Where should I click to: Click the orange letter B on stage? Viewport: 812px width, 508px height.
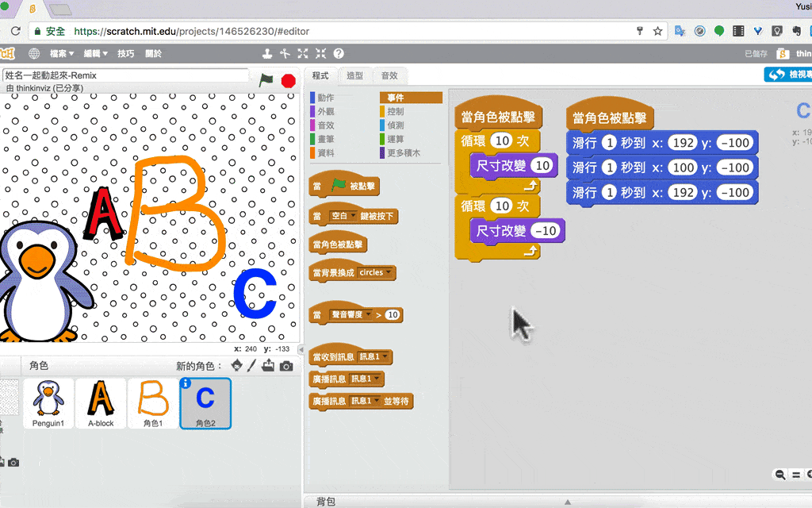[x=176, y=214]
